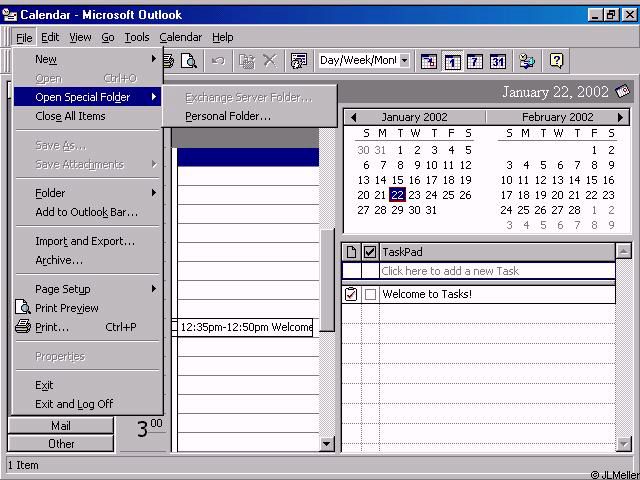Click the Organize toolbar icon
This screenshot has height=480, width=640.
pos(299,61)
